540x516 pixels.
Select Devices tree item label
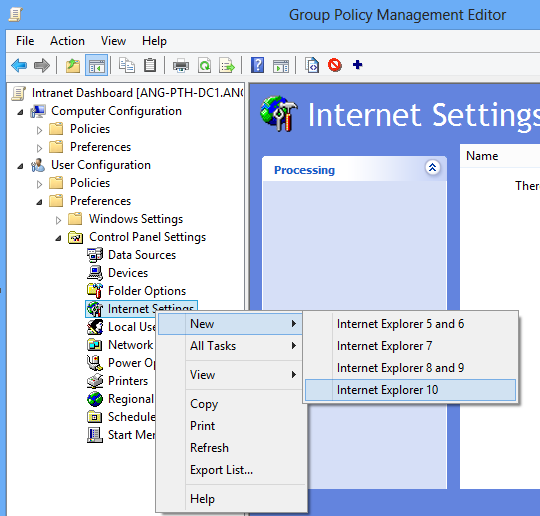128,273
